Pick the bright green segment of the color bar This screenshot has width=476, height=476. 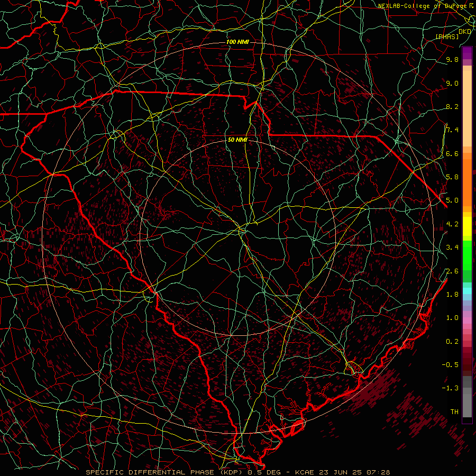[467, 255]
